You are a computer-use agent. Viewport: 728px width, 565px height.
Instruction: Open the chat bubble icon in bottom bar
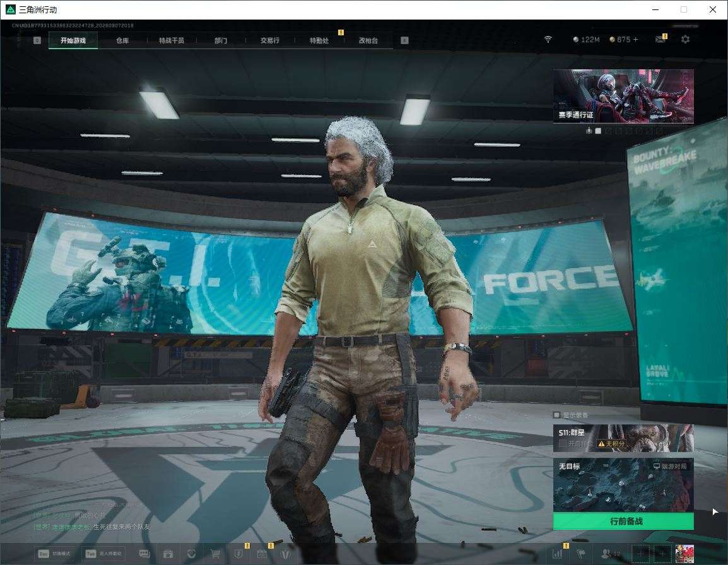click(x=144, y=554)
